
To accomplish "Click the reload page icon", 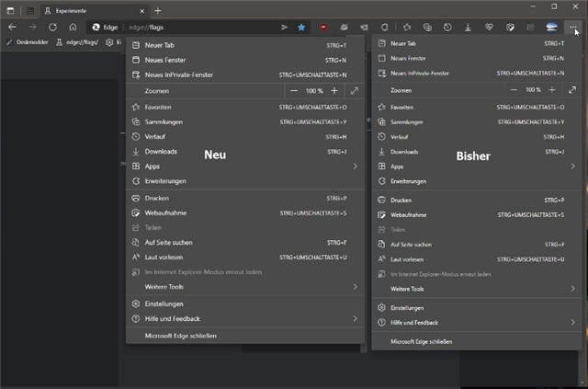I will point(52,28).
